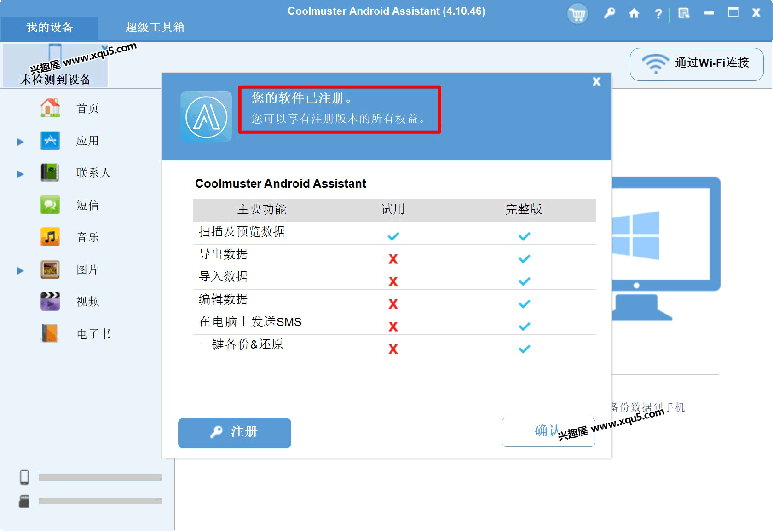Open the device dropdown arrow
The height and width of the screenshot is (532, 773).
point(104,47)
